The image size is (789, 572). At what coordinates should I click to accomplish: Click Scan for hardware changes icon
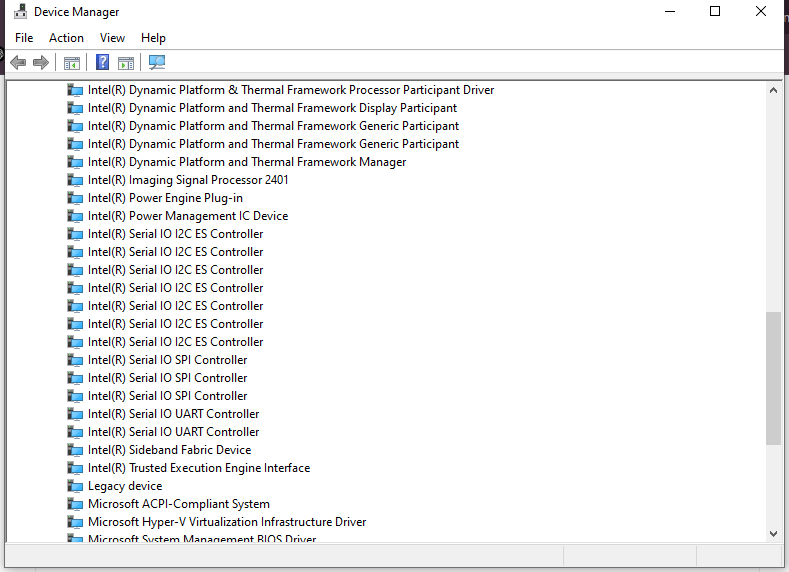(156, 62)
